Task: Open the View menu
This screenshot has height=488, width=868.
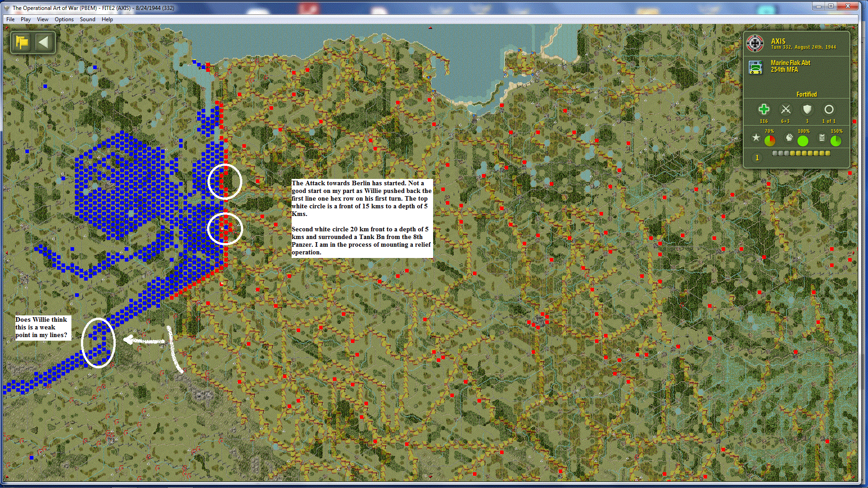Action: coord(42,19)
